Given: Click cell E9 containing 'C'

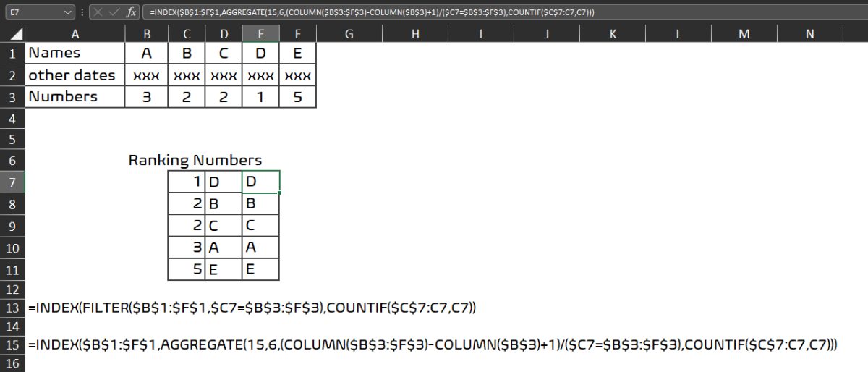Looking at the screenshot, I should click(x=261, y=225).
